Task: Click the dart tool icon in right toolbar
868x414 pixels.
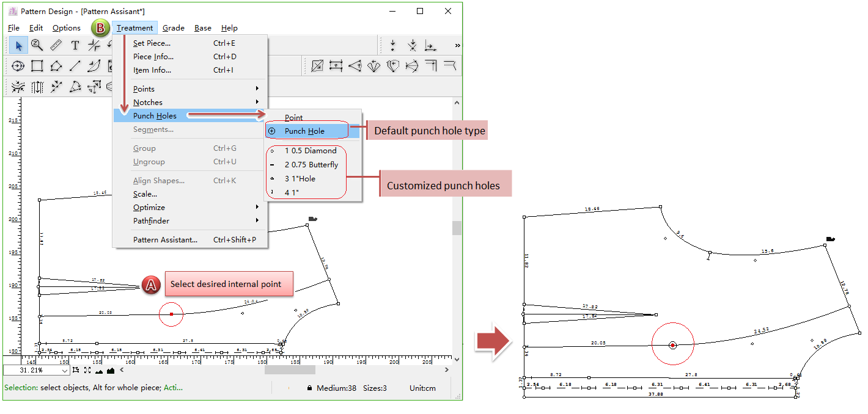Action: (x=355, y=66)
